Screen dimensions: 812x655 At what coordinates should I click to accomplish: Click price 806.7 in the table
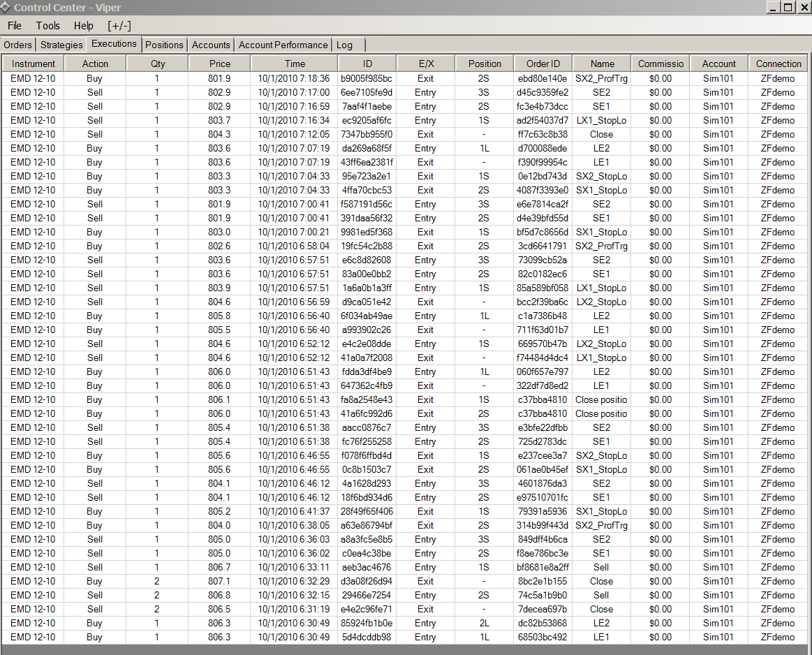pos(219,568)
